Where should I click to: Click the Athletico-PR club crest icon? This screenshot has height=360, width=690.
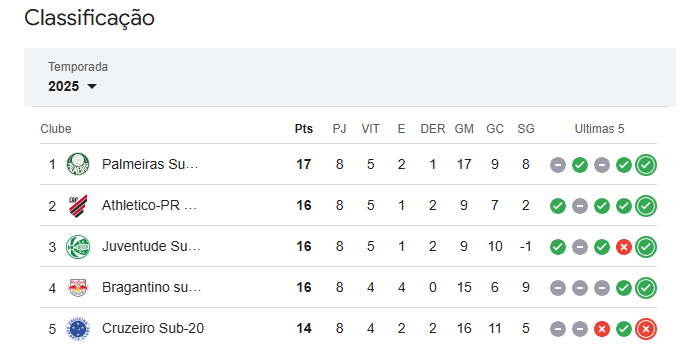(x=78, y=206)
